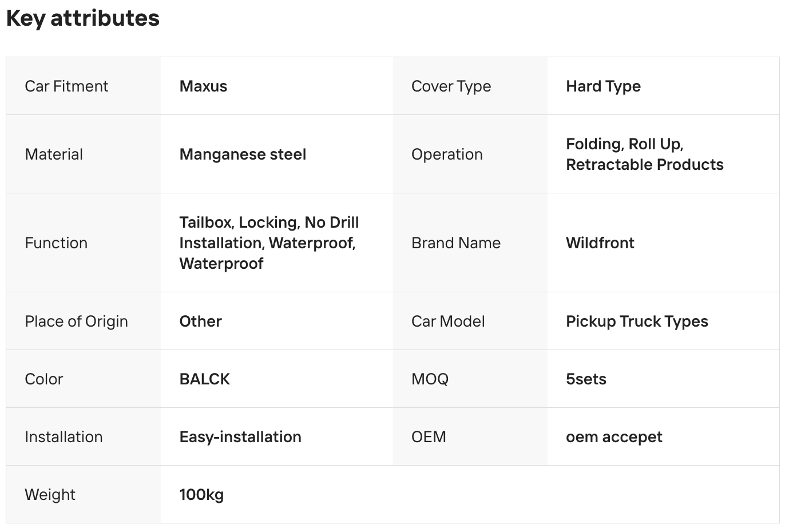Select the Hard Type value
This screenshot has height=532, width=785.
603,86
